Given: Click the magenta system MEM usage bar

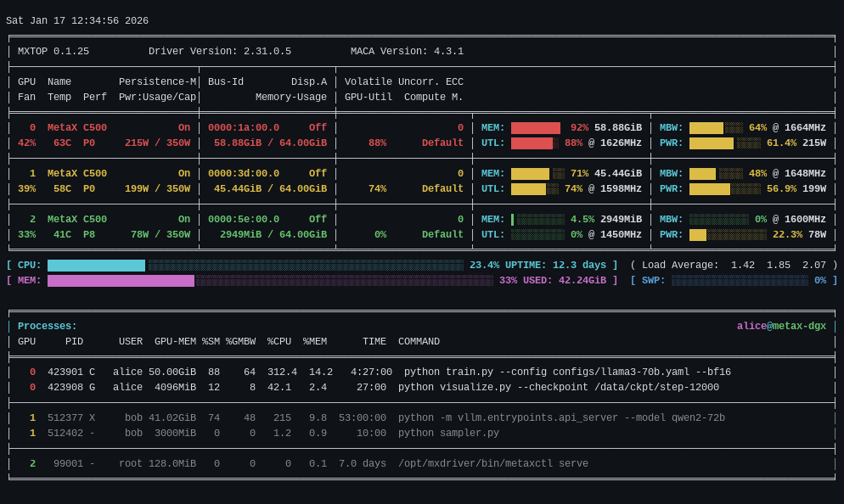Looking at the screenshot, I should click(x=270, y=280).
